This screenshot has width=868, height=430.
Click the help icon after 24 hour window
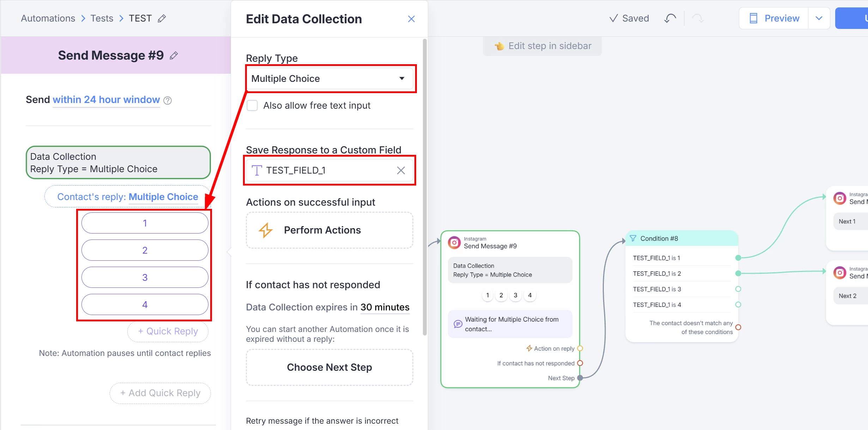[168, 101]
